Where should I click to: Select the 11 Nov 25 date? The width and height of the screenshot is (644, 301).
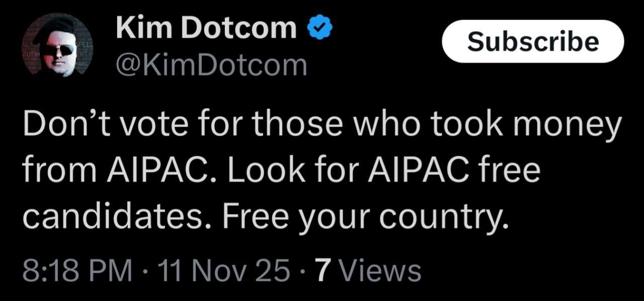[223, 271]
